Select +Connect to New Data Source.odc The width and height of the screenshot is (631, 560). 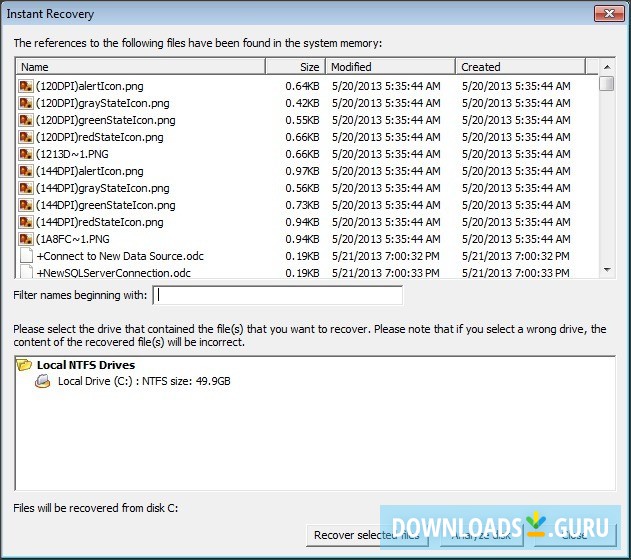[x=120, y=256]
